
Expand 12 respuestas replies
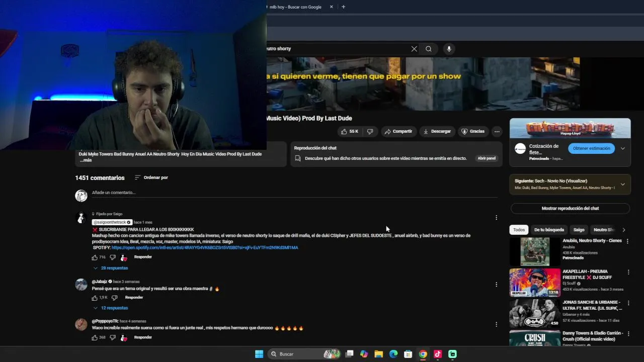click(111, 308)
